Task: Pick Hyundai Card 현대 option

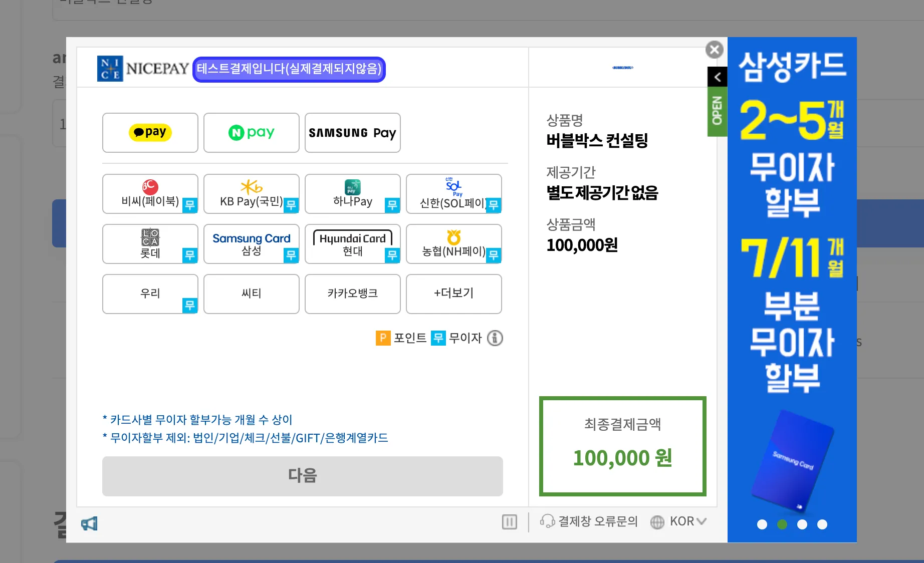Action: pos(353,244)
